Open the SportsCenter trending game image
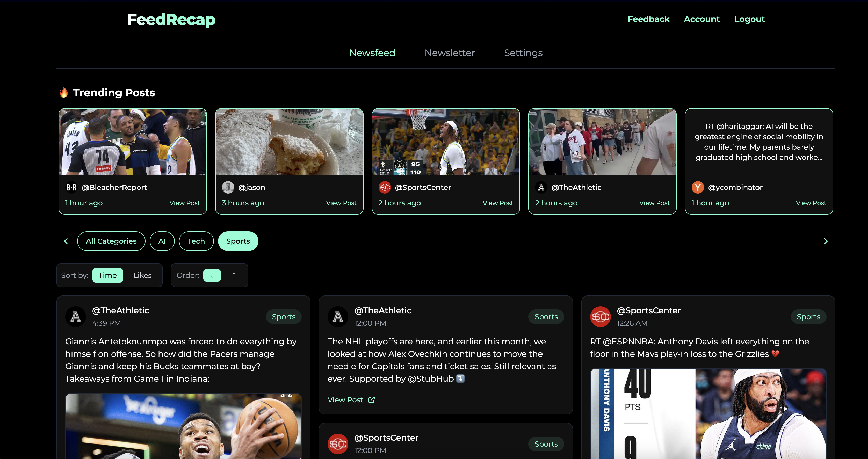 click(446, 142)
